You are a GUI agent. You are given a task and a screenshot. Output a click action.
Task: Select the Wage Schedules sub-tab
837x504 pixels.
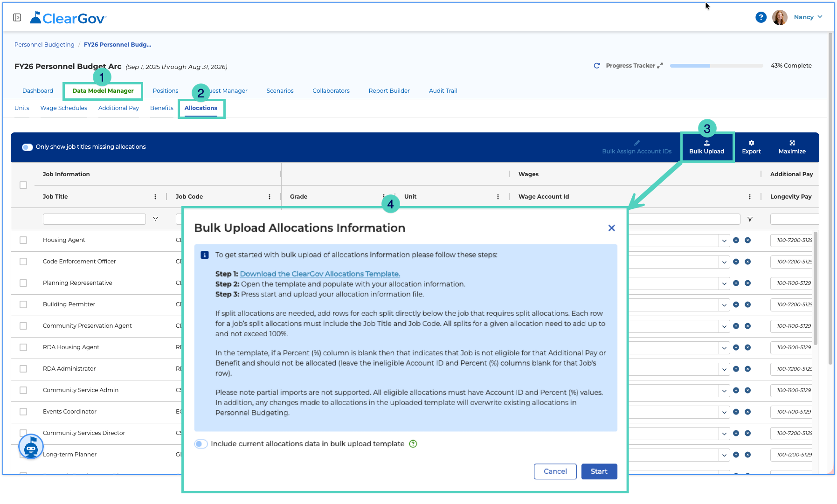(63, 108)
